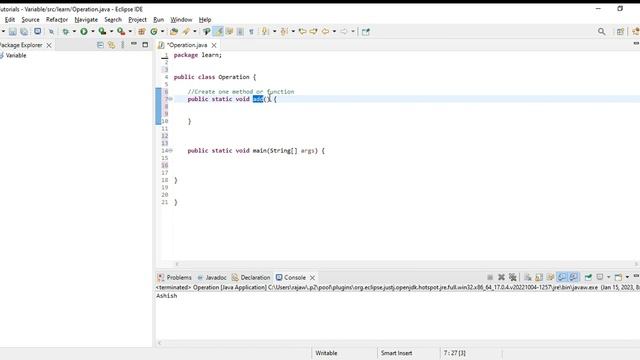This screenshot has height=360, width=640.
Task: Switch to the Declaration tab
Action: pos(251,277)
